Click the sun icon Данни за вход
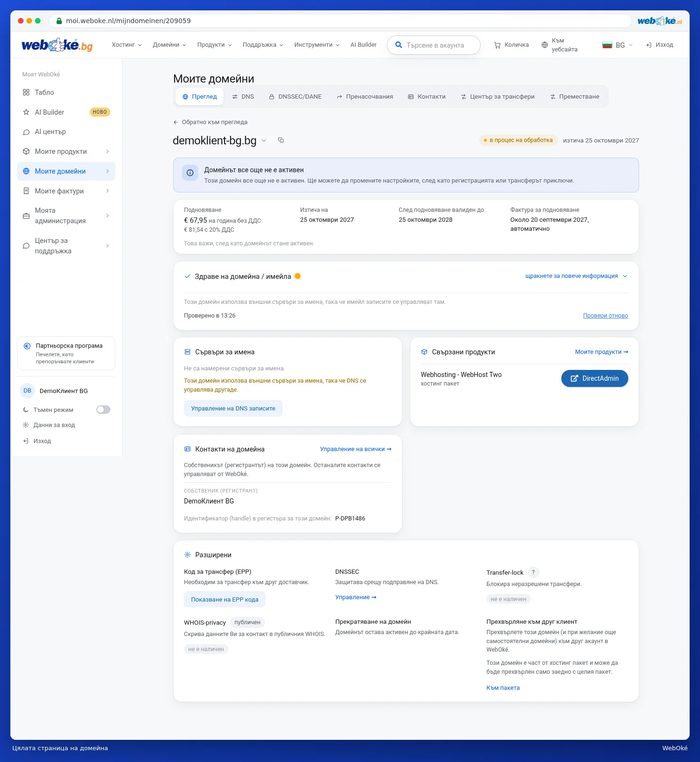 pos(25,425)
